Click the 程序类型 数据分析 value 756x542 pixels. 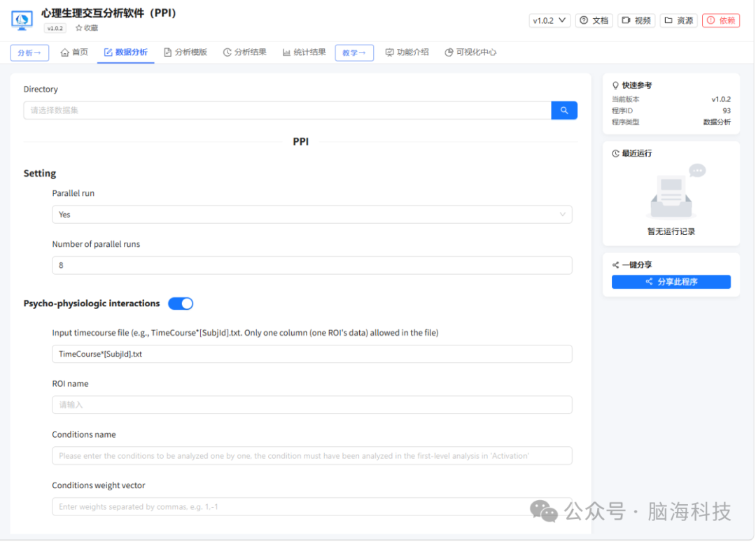click(x=717, y=122)
